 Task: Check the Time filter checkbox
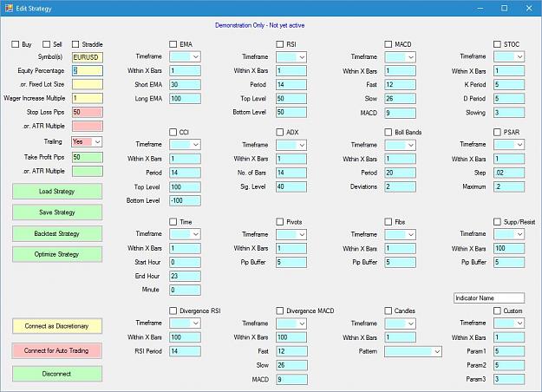coord(173,222)
